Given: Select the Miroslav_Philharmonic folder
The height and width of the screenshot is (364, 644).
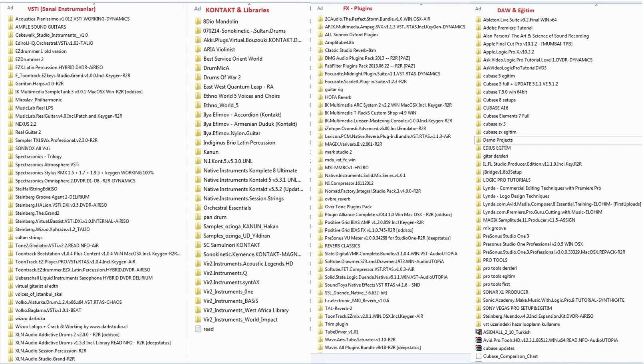Looking at the screenshot, I should (38, 100).
